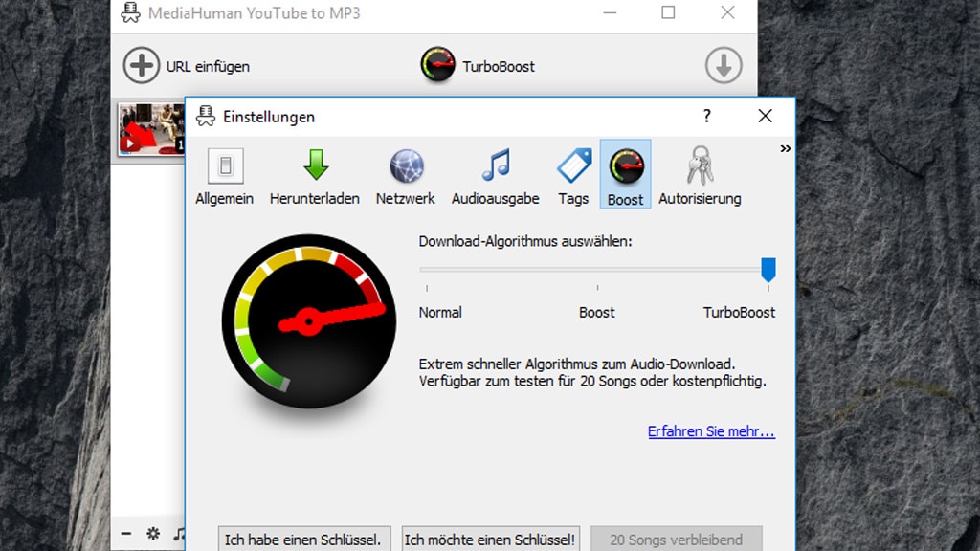Click the Ich habe einen Schlüssel button

click(x=304, y=539)
